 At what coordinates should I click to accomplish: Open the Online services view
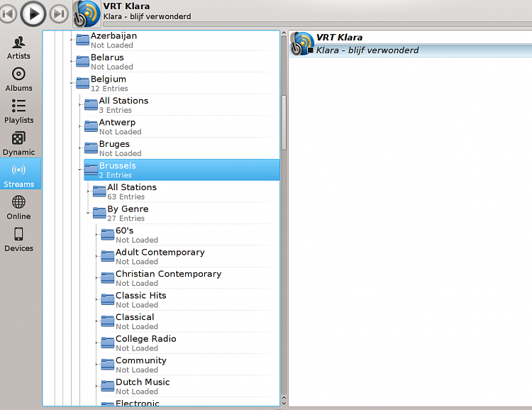pos(18,208)
